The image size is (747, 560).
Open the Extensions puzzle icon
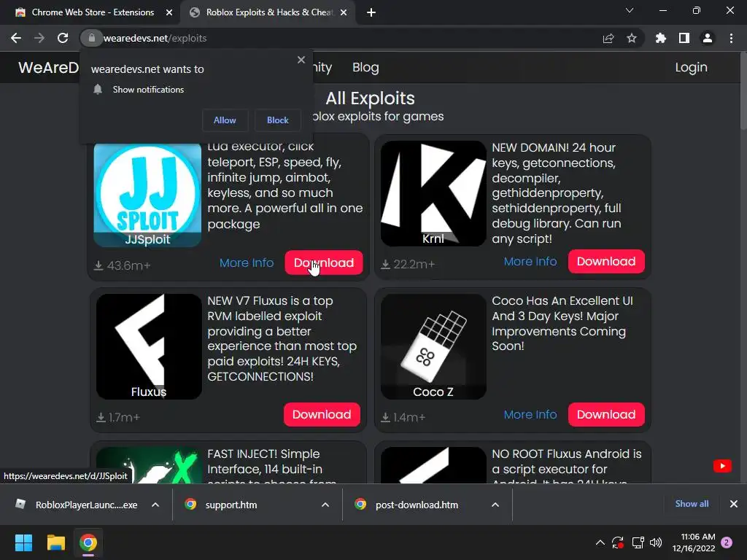click(661, 38)
